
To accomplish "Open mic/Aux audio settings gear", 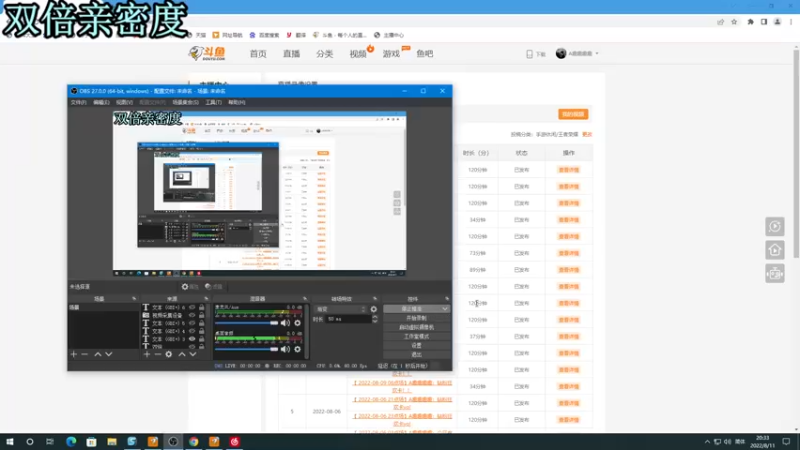I will 297,323.
